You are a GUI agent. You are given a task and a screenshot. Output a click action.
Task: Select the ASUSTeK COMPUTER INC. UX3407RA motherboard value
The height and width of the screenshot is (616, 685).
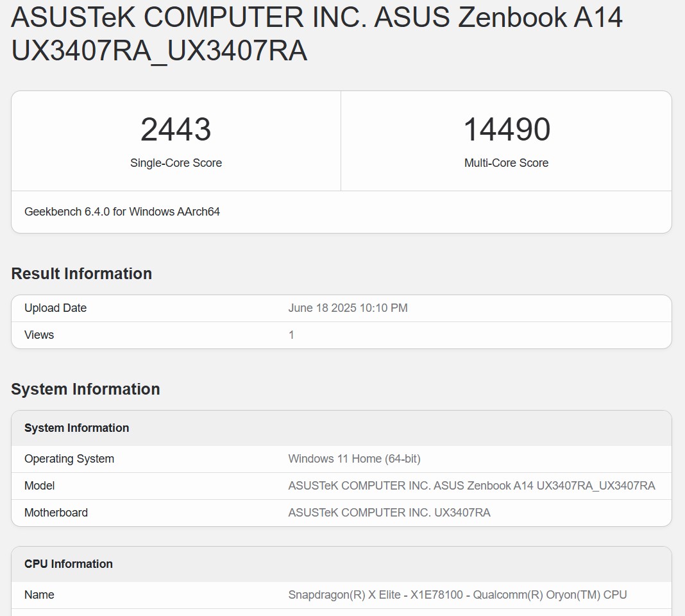click(389, 513)
